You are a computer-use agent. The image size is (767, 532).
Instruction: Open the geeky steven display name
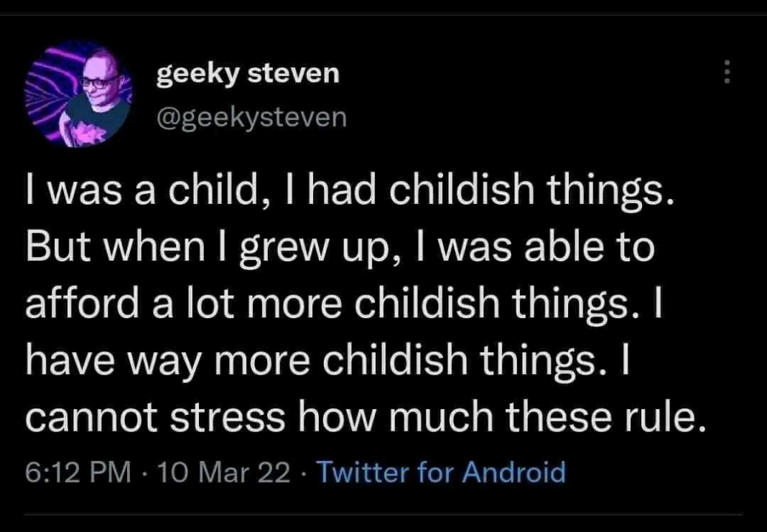click(248, 73)
